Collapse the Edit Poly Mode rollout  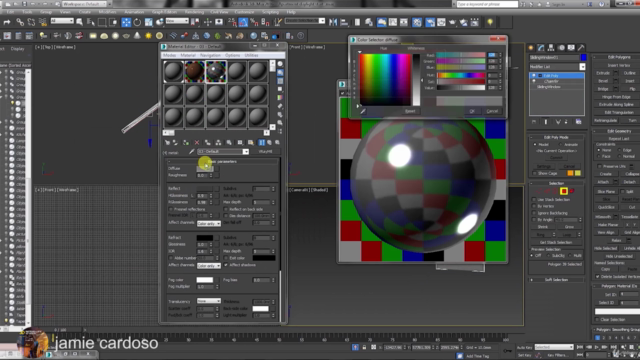556,138
